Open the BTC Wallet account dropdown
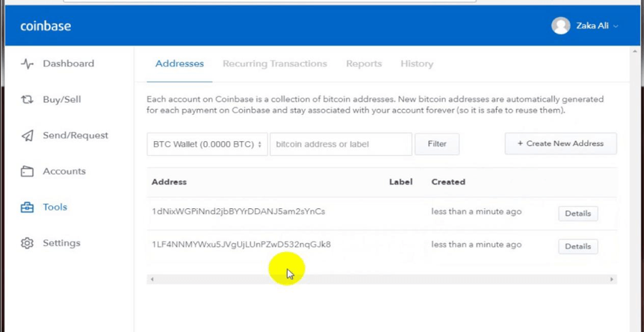The height and width of the screenshot is (332, 644). click(208, 144)
